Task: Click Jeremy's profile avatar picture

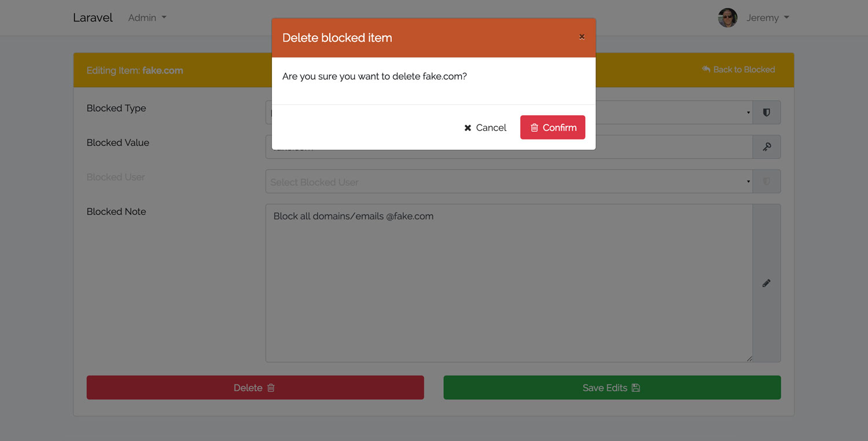Action: click(727, 18)
